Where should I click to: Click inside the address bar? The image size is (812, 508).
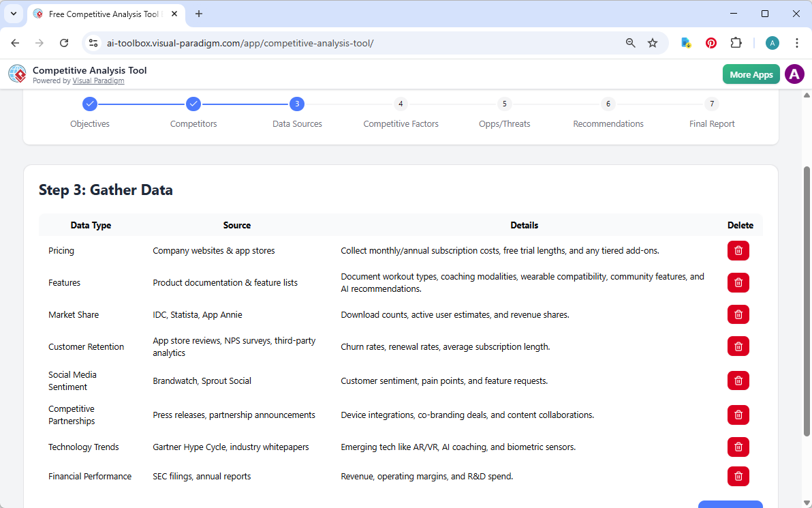pyautogui.click(x=272, y=42)
